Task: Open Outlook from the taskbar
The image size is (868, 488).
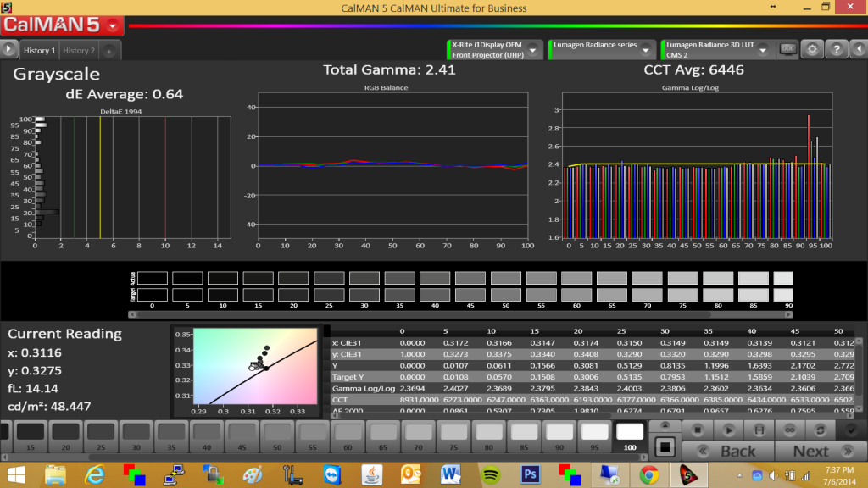Action: [x=411, y=474]
